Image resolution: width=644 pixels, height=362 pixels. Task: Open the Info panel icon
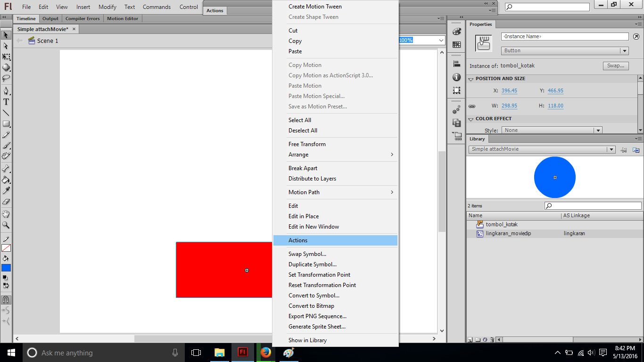click(x=456, y=77)
